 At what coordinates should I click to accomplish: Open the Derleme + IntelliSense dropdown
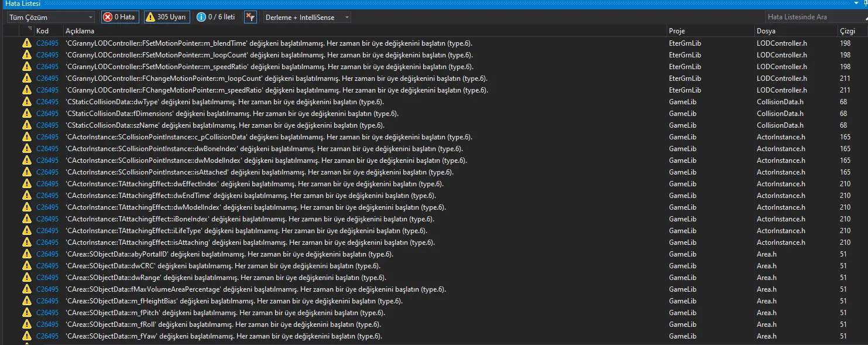click(x=307, y=17)
